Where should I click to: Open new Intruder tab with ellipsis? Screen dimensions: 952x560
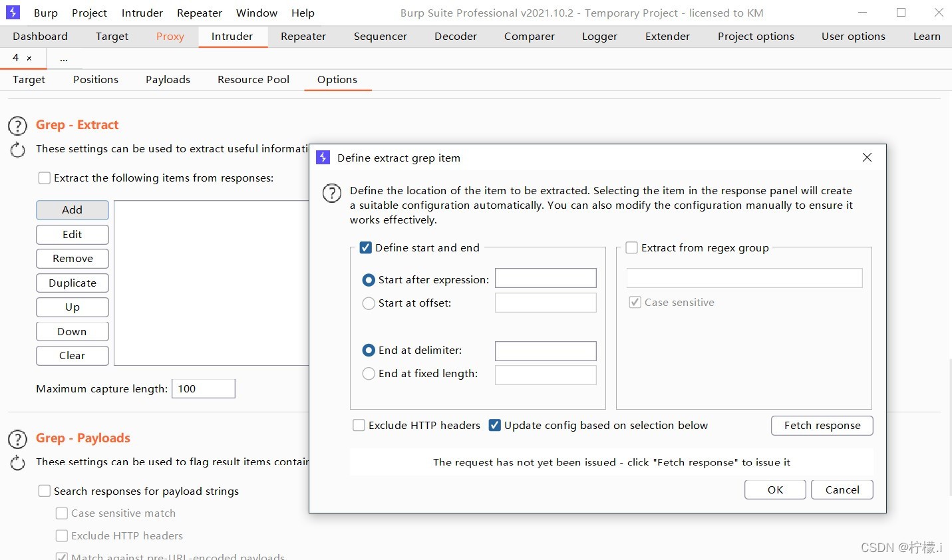64,59
